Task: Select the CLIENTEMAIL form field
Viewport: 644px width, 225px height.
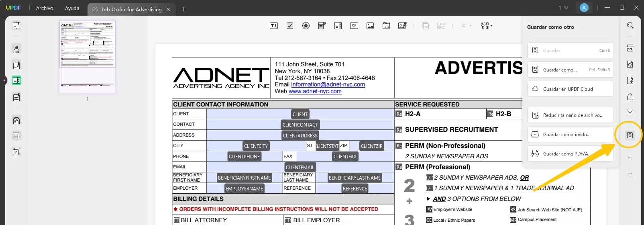Action: click(300, 167)
